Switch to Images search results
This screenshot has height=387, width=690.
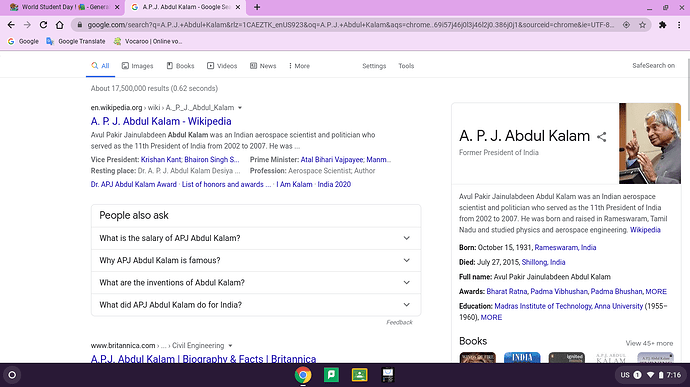(x=137, y=66)
